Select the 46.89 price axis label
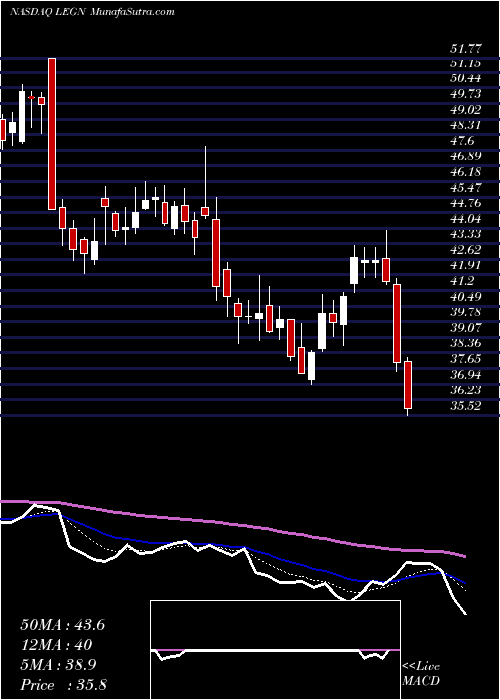This screenshot has height=700, width=500. 464,157
